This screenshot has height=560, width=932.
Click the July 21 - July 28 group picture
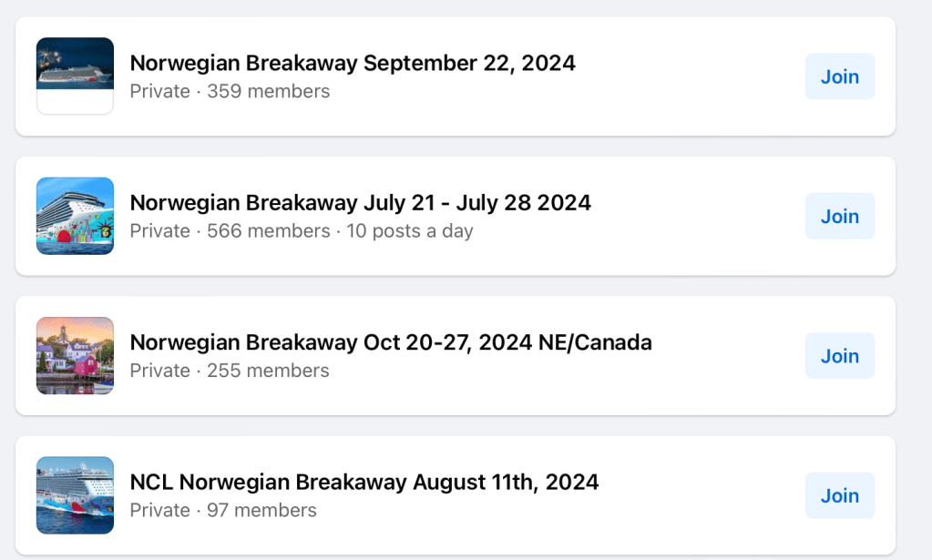pos(75,216)
